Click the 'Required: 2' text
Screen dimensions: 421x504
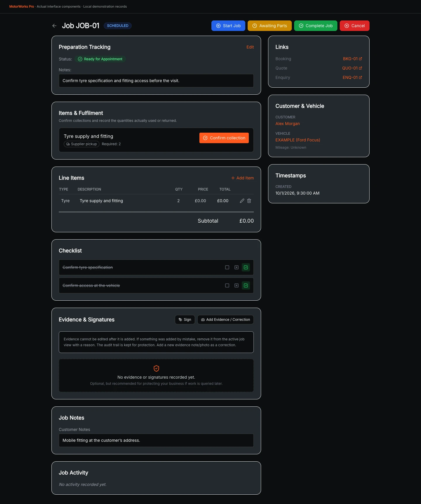coord(111,144)
